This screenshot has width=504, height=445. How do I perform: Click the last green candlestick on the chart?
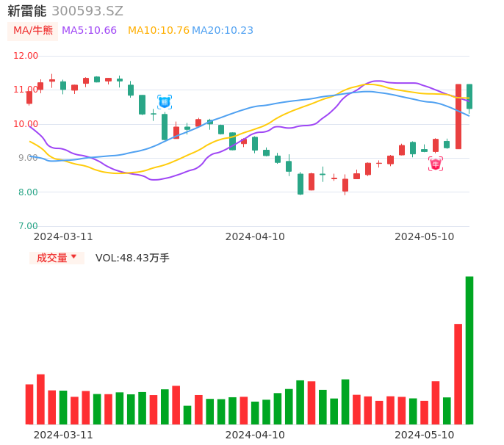click(469, 96)
